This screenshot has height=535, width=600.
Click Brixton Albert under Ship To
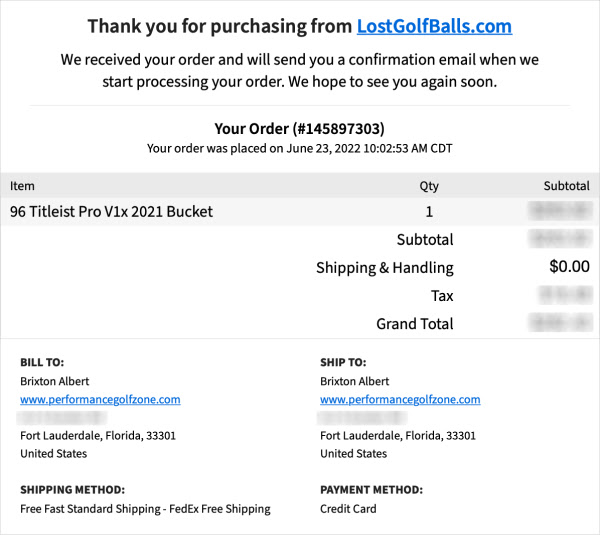click(354, 381)
